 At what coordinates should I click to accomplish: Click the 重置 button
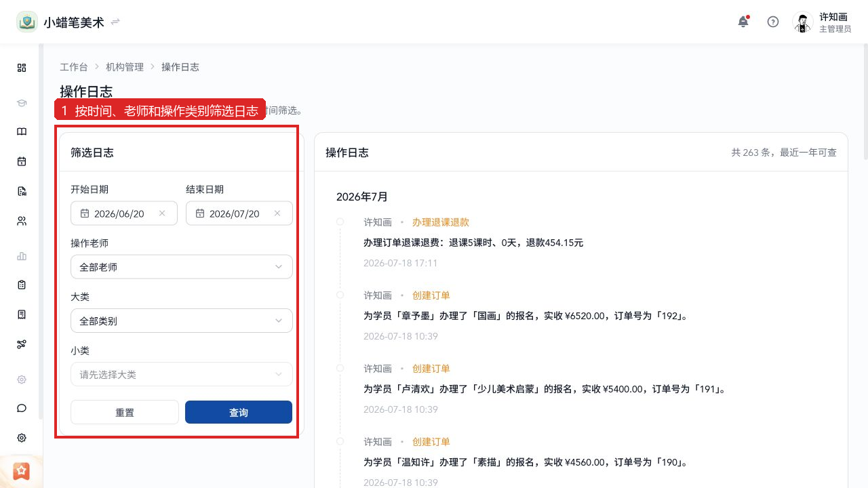pos(125,412)
